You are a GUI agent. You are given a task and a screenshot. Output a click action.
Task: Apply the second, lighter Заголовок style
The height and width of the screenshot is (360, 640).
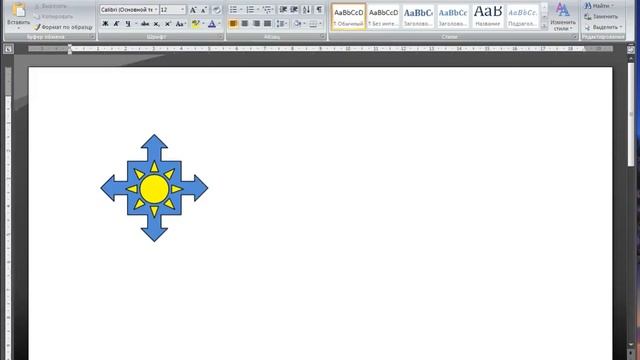click(453, 17)
